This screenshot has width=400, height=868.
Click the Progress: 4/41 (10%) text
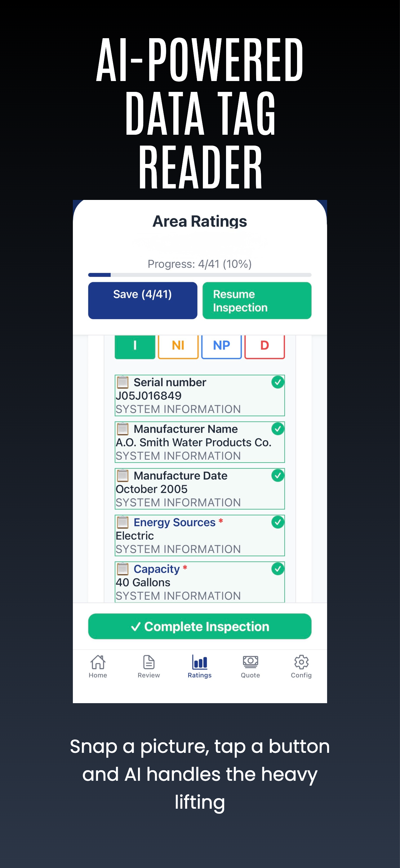pyautogui.click(x=200, y=264)
